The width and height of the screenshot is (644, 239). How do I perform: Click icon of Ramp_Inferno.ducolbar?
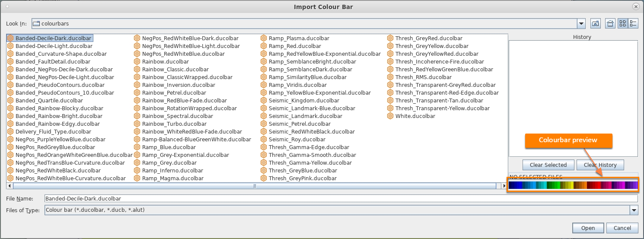137,170
